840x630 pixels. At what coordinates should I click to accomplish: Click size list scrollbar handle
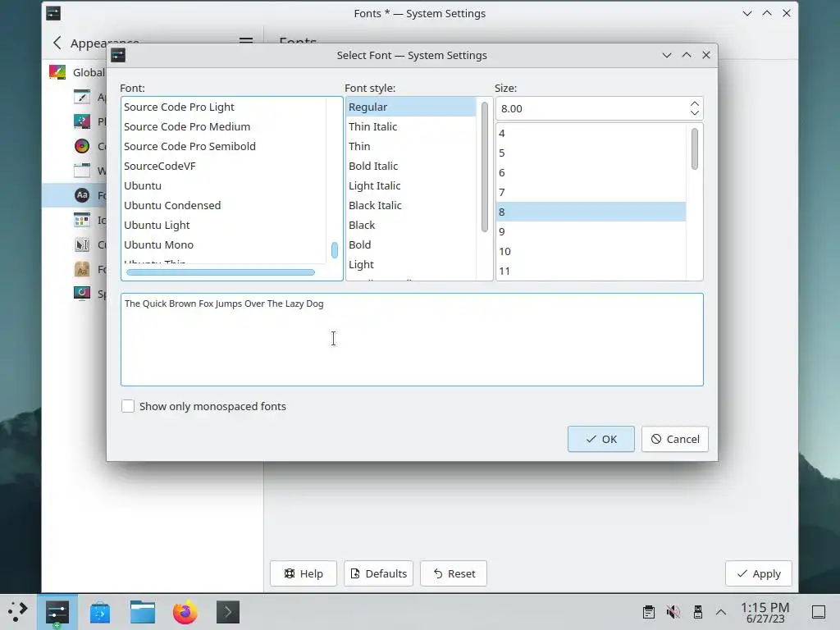(694, 148)
